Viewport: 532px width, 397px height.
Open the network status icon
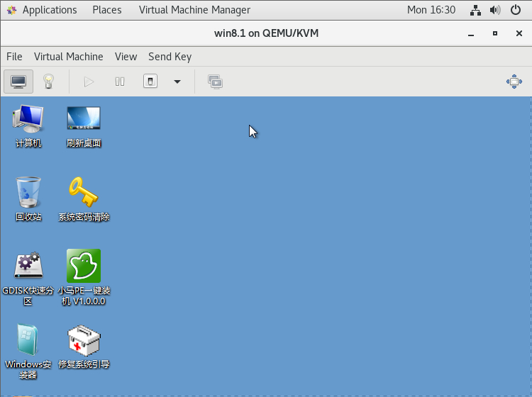[475, 10]
